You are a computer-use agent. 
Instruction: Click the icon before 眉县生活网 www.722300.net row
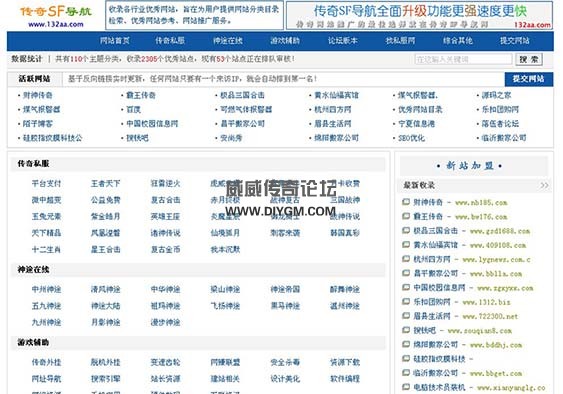[406, 316]
